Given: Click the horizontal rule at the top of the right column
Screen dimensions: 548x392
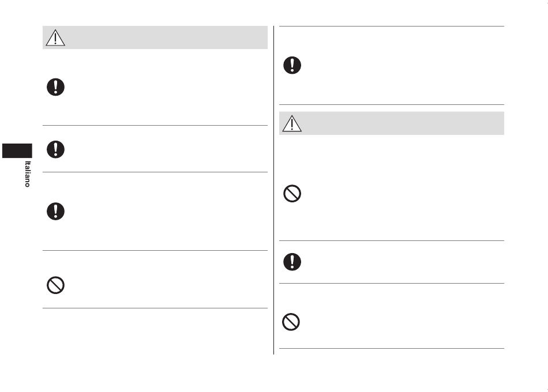Looking at the screenshot, I should point(392,26).
